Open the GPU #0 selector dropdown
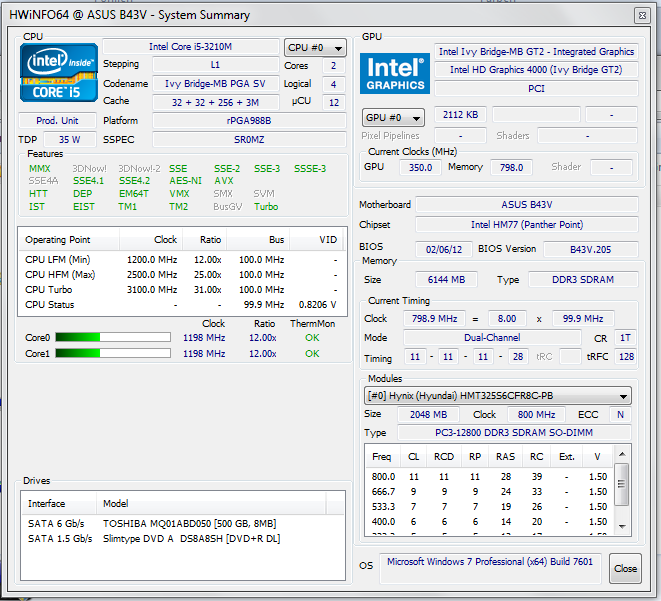661x601 pixels. 392,118
